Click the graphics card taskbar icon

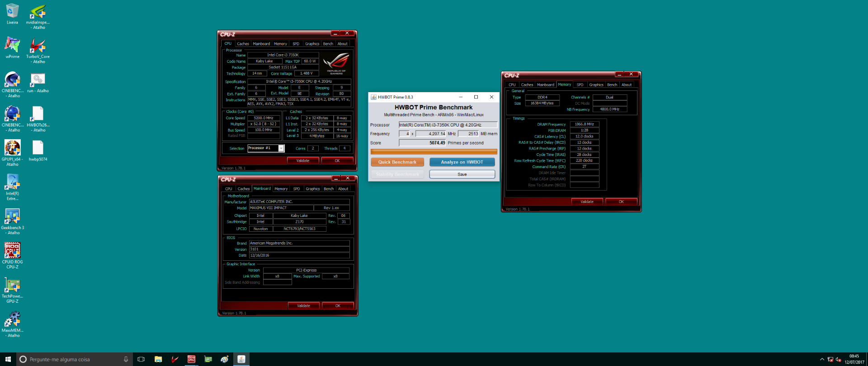coord(208,359)
